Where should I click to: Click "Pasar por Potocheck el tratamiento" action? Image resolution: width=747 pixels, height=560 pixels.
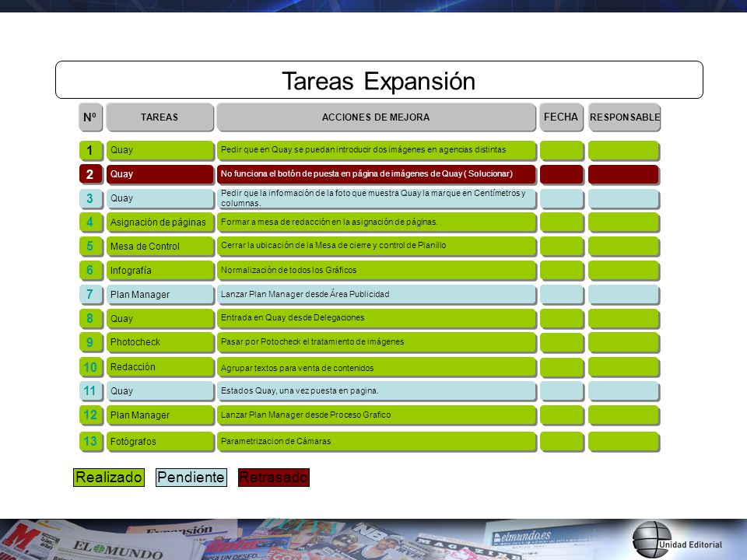377,343
